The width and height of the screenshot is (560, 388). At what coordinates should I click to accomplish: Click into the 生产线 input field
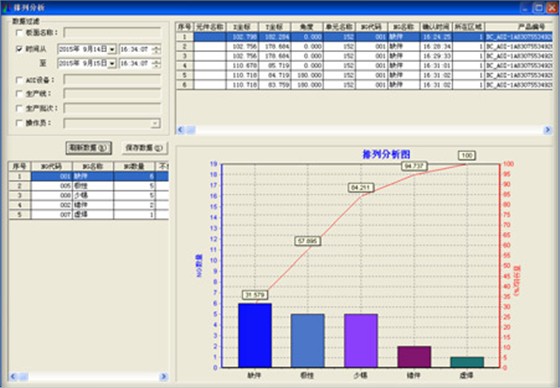click(112, 94)
